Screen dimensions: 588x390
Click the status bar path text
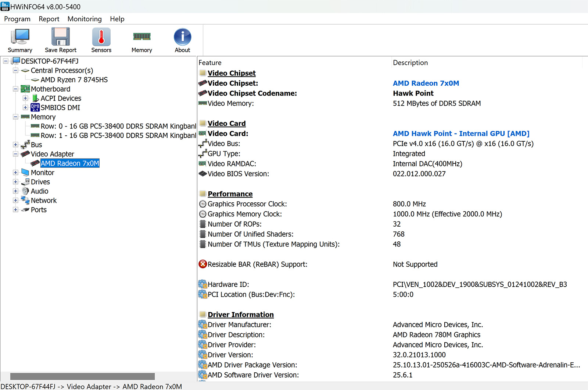91,386
